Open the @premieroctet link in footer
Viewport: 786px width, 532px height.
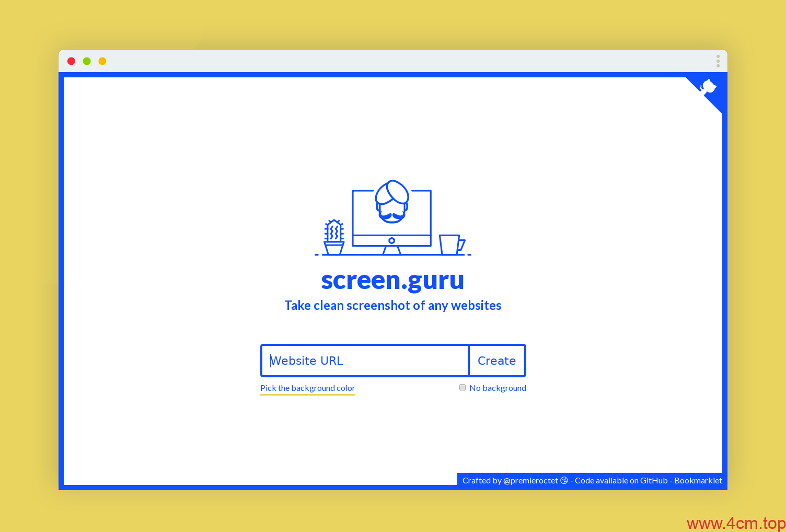pos(530,480)
